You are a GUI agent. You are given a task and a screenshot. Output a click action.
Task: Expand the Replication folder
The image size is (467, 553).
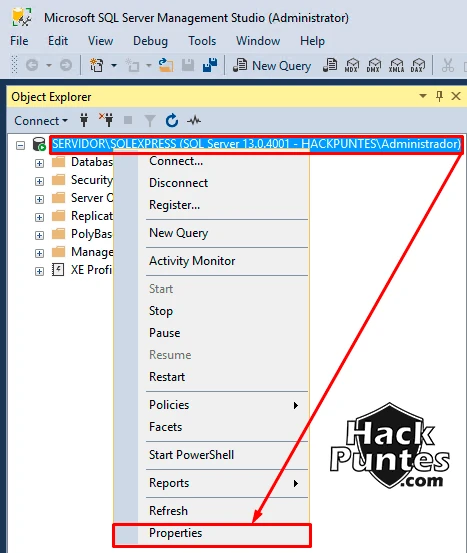coord(40,217)
